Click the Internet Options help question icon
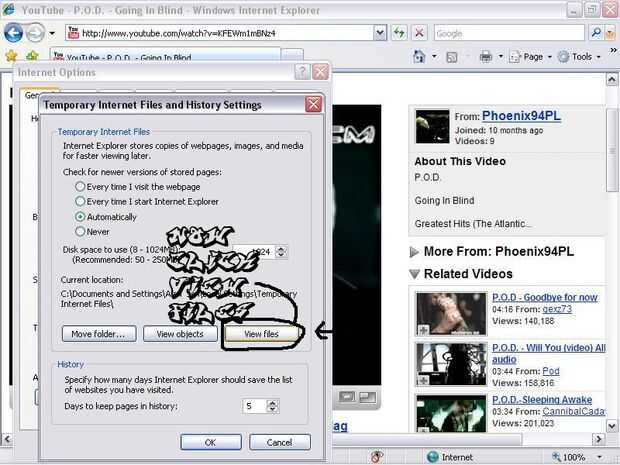620x465 pixels. pos(302,72)
